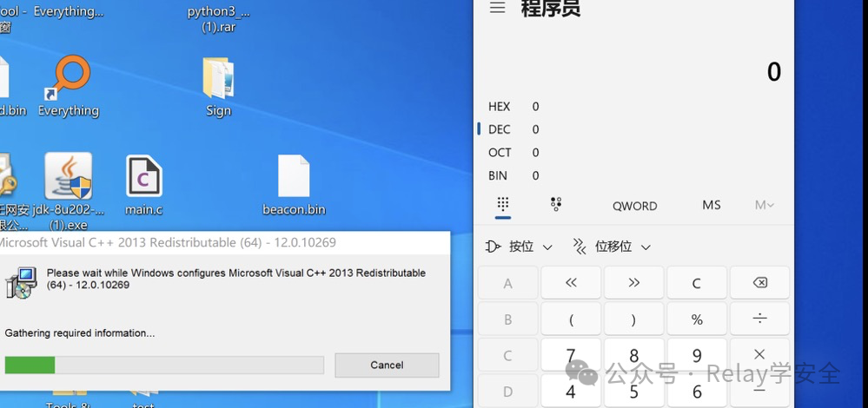Click the right shift >> key

pyautogui.click(x=633, y=282)
